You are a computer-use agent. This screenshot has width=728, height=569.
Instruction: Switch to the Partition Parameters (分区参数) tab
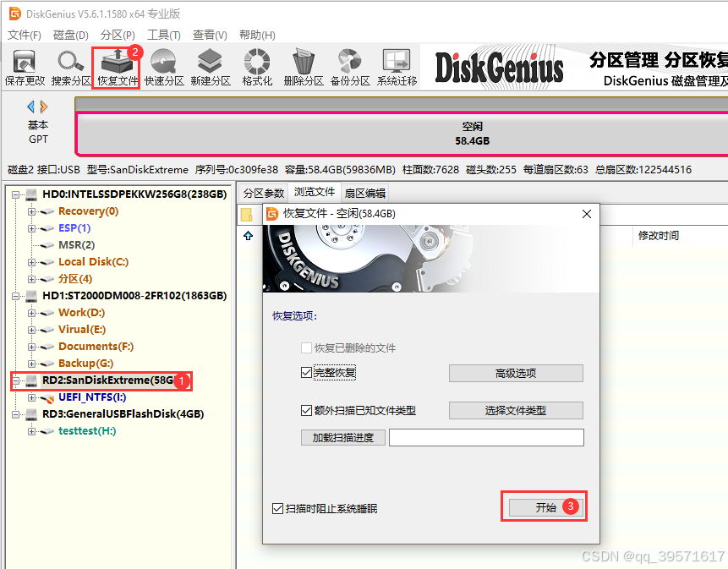click(263, 193)
